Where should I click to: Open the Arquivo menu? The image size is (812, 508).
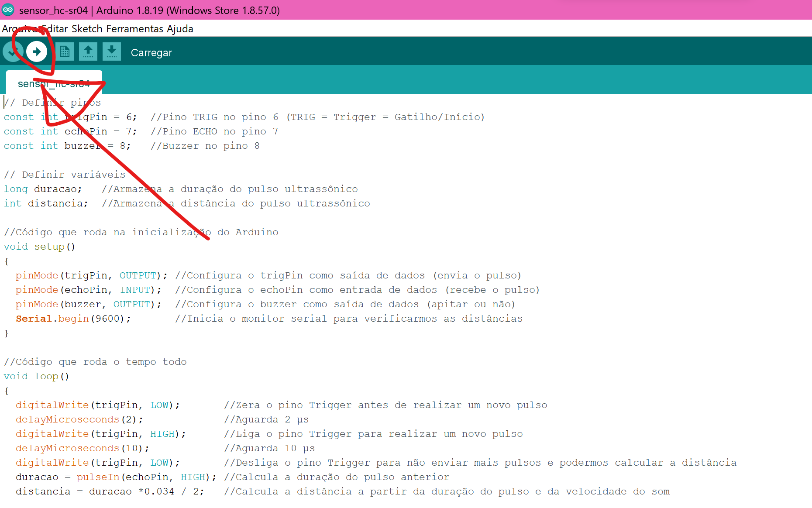20,29
